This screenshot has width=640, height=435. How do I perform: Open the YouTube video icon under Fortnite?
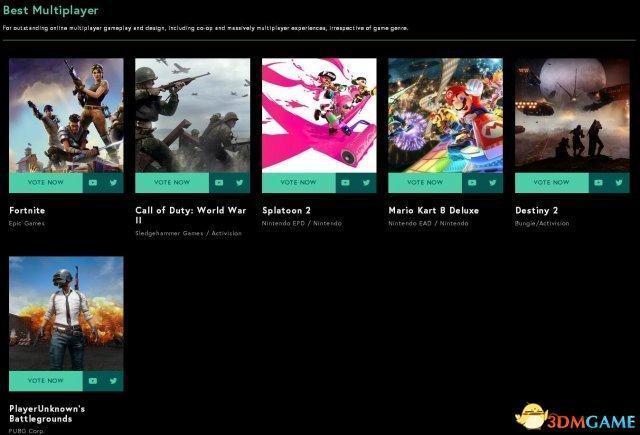93,182
